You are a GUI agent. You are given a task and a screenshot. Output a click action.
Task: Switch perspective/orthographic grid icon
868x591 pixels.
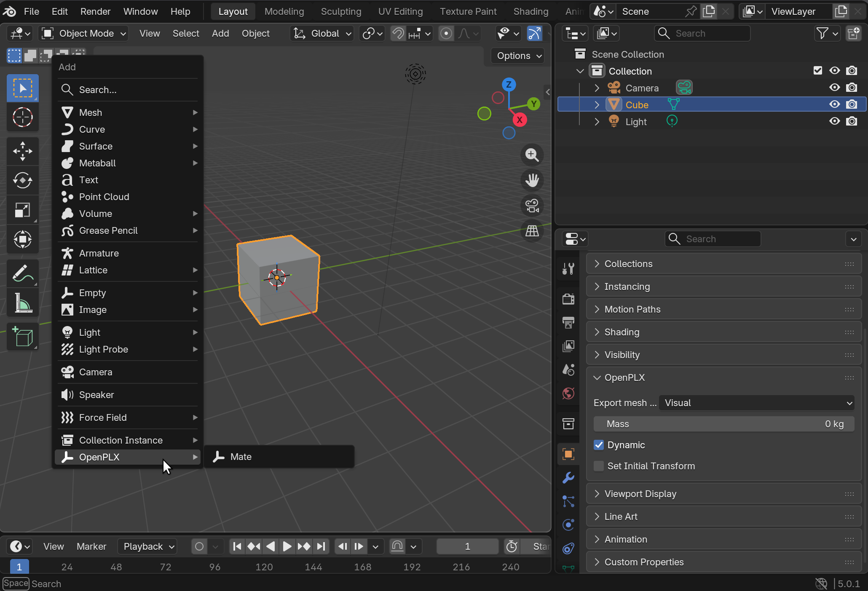[x=532, y=231]
